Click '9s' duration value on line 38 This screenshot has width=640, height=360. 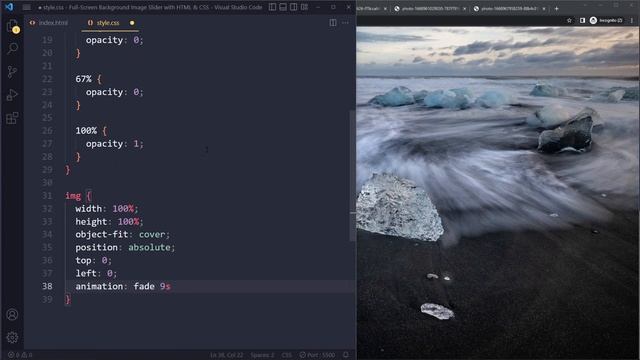tap(165, 286)
